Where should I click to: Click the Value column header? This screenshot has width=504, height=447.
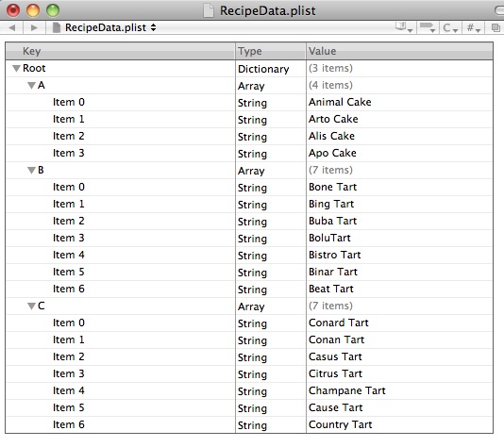399,51
